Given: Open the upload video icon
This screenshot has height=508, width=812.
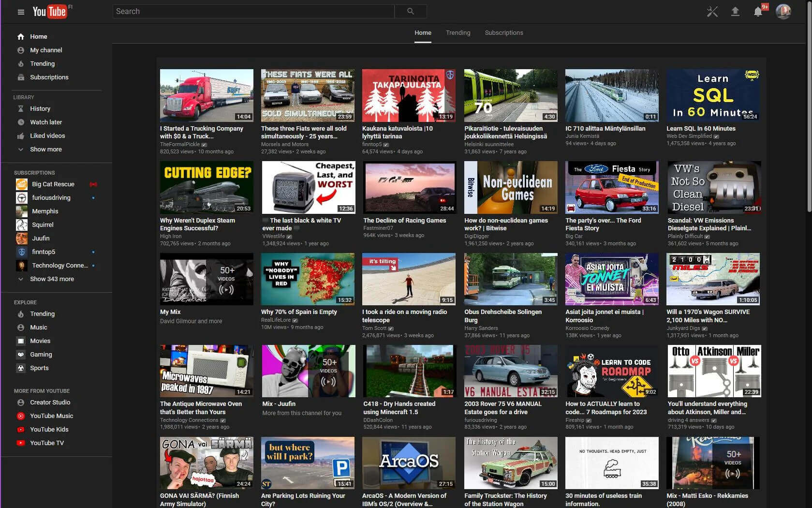Looking at the screenshot, I should (x=735, y=12).
